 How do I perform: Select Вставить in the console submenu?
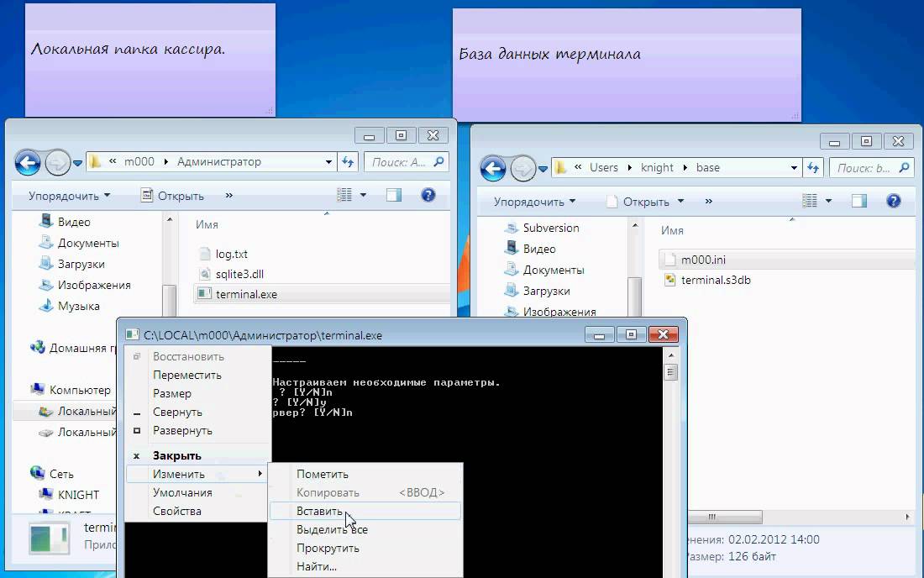[x=365, y=511]
